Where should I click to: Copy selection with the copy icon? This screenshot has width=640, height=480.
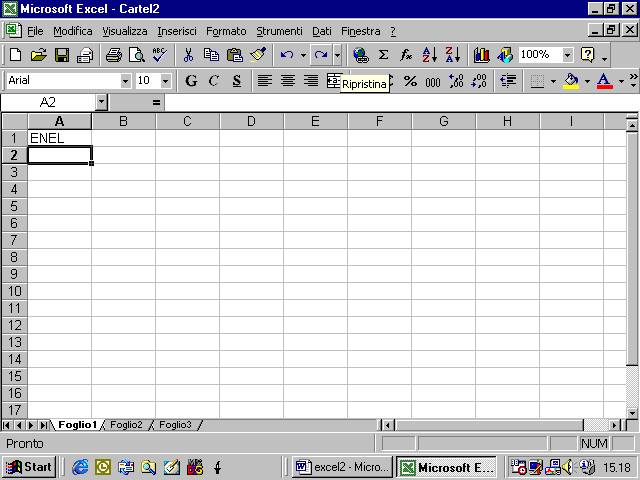[x=211, y=54]
